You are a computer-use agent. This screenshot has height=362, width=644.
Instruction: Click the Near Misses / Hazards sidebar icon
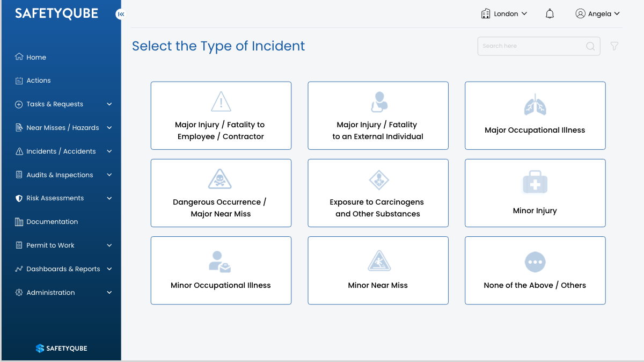(x=19, y=128)
